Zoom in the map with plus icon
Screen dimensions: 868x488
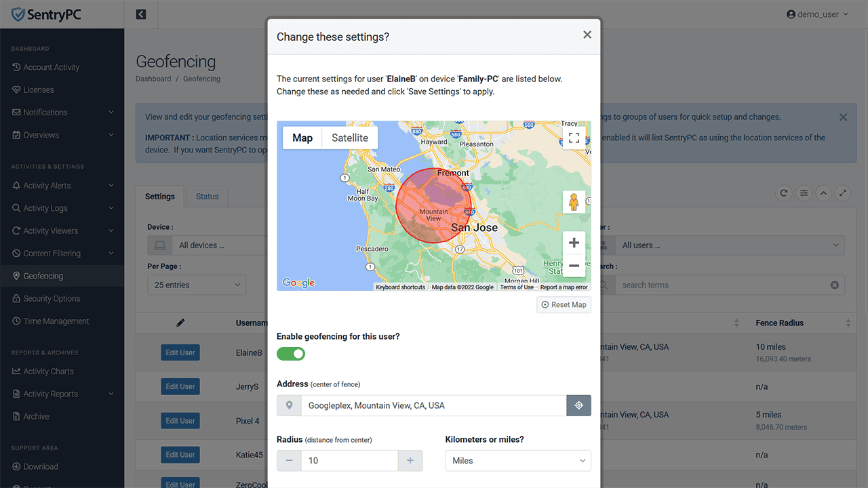574,243
